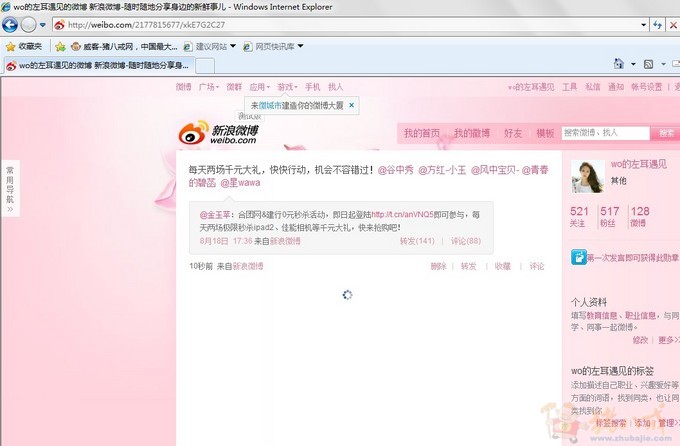This screenshot has height=446, width=680.
Task: Click the medal icon beside 第一次发言
Action: [x=578, y=258]
